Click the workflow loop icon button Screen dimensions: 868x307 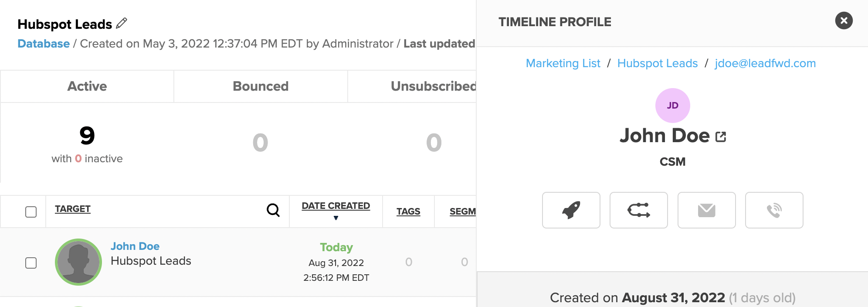tap(638, 210)
